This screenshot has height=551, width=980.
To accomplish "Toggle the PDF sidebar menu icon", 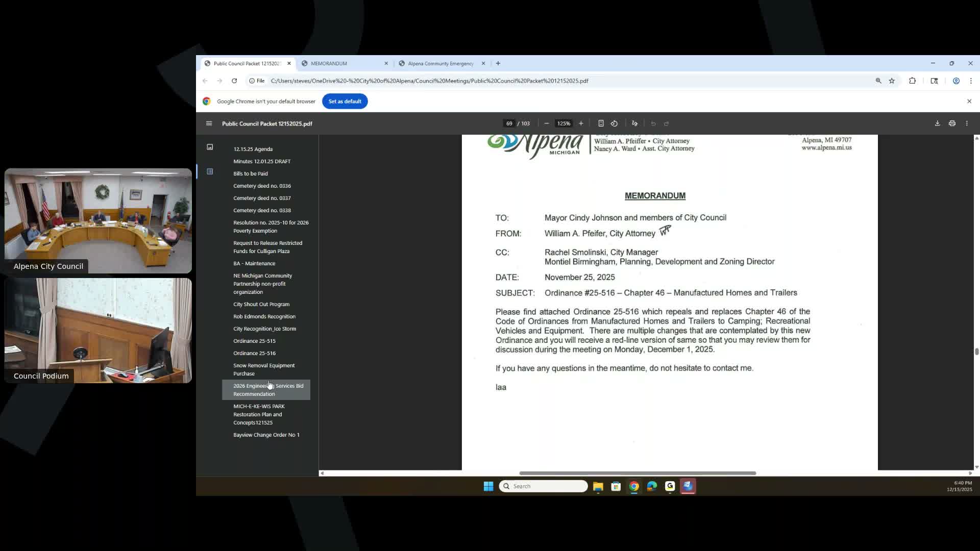I will pyautogui.click(x=209, y=123).
